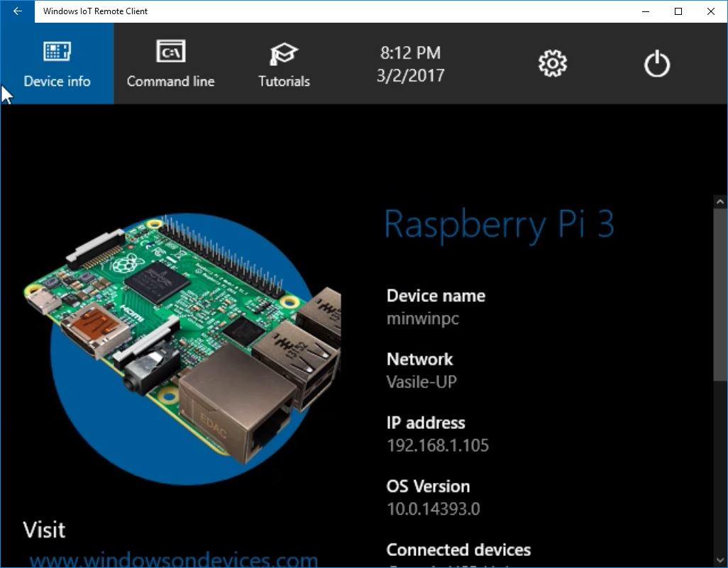Open the settings gear icon
Image resolution: width=728 pixels, height=568 pixels.
[553, 63]
